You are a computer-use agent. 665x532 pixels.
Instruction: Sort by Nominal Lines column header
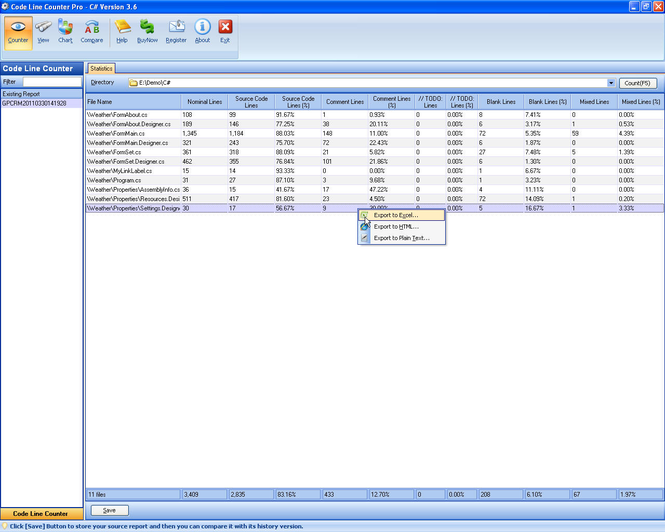pyautogui.click(x=204, y=102)
